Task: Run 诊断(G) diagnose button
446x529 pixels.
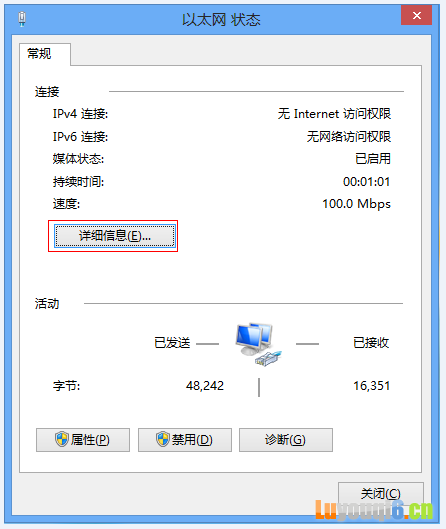Action: pos(286,440)
